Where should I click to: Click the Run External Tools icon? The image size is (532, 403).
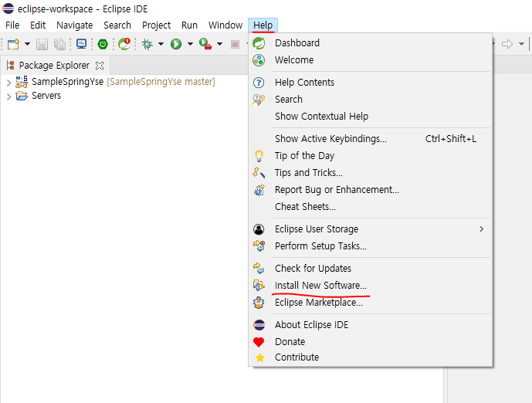pos(205,44)
